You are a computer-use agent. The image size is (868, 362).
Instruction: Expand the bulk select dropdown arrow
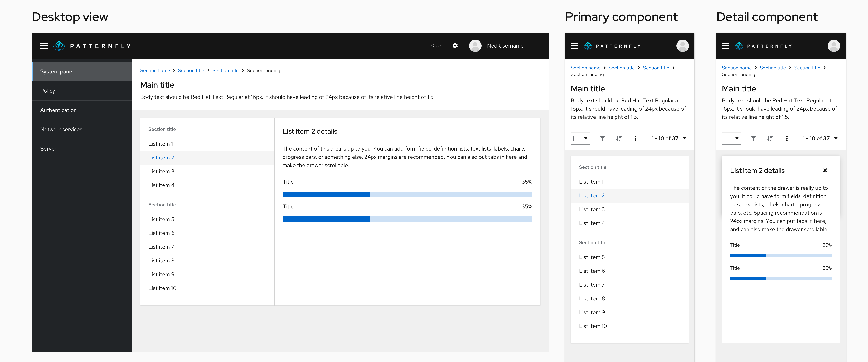point(585,138)
